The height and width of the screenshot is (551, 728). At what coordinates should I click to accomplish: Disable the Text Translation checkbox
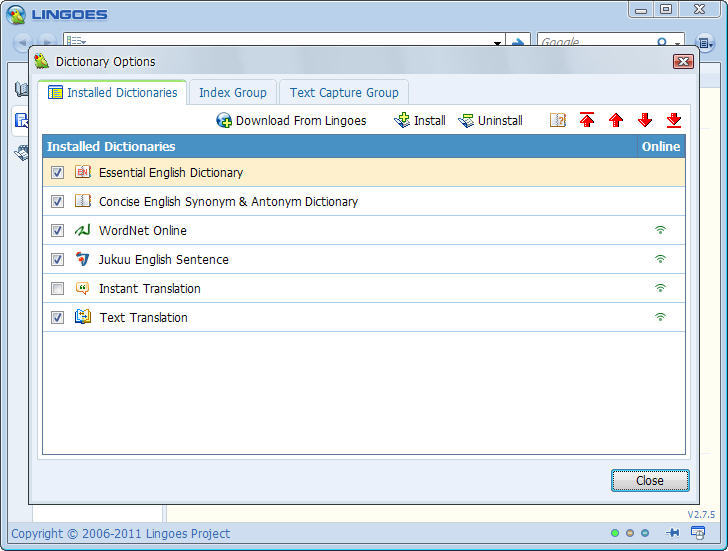57,317
